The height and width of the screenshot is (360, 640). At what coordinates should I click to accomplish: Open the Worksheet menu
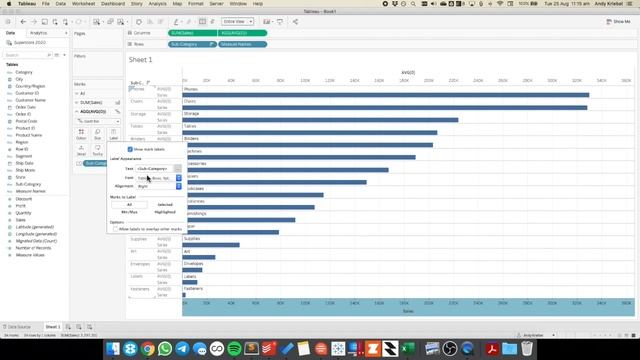[83, 4]
